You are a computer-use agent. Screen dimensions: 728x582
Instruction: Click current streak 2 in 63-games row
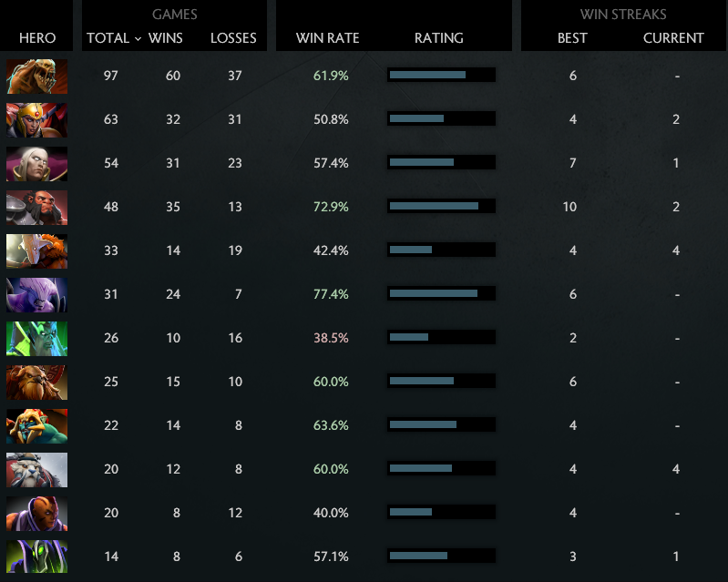676,119
